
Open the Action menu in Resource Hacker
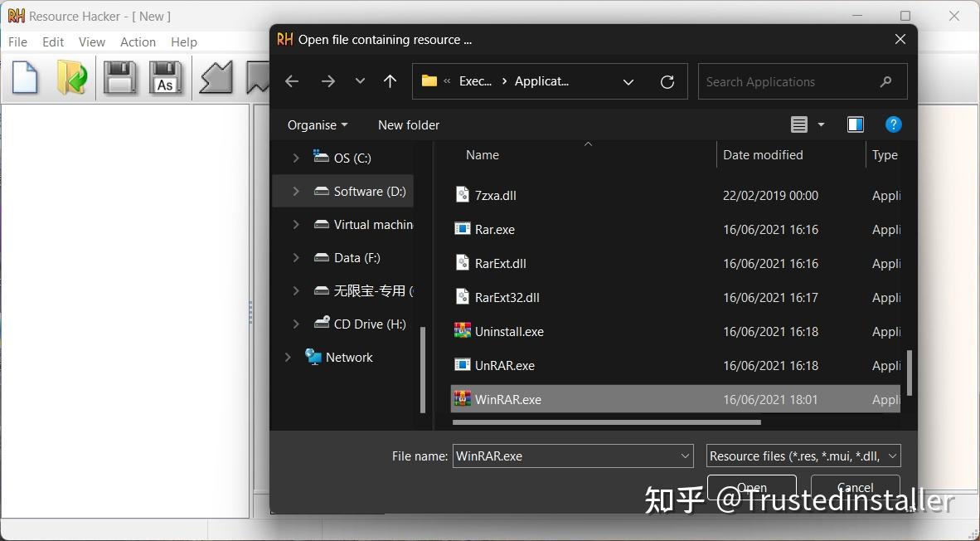[138, 42]
